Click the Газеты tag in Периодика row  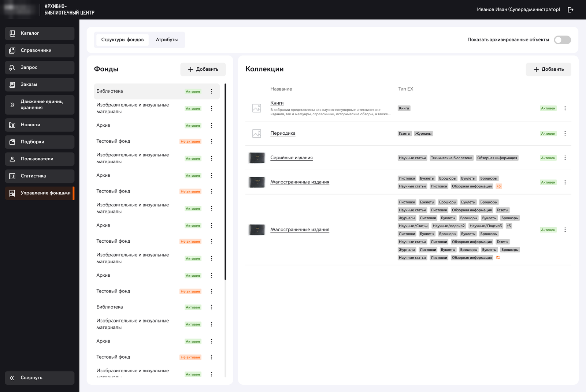pyautogui.click(x=404, y=134)
